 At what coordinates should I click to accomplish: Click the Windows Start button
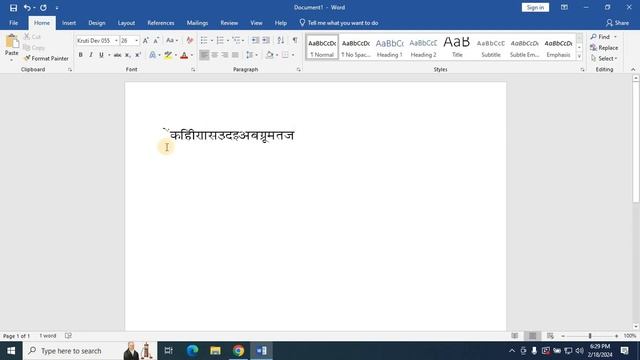11,351
